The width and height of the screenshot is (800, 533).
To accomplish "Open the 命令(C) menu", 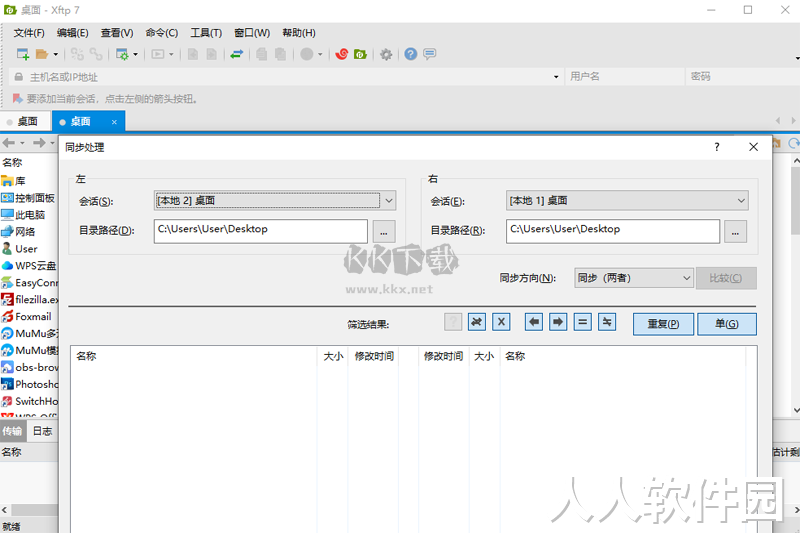I will point(162,33).
